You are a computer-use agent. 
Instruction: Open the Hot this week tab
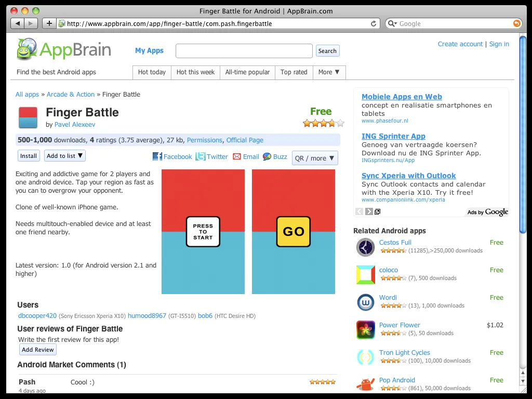click(195, 72)
